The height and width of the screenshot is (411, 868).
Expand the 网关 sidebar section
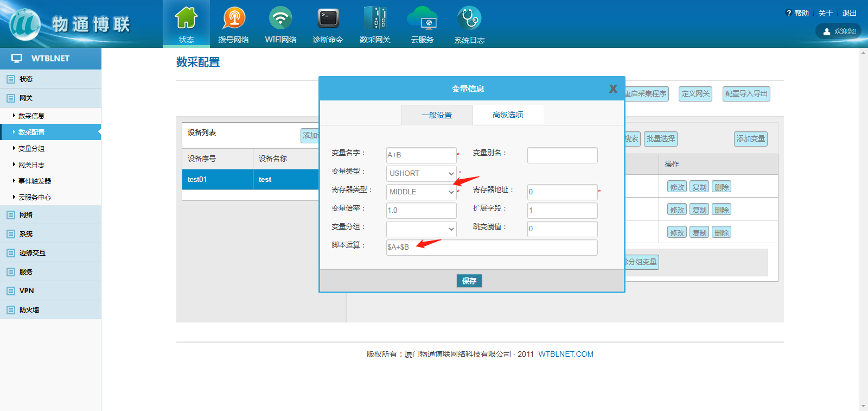(x=50, y=98)
